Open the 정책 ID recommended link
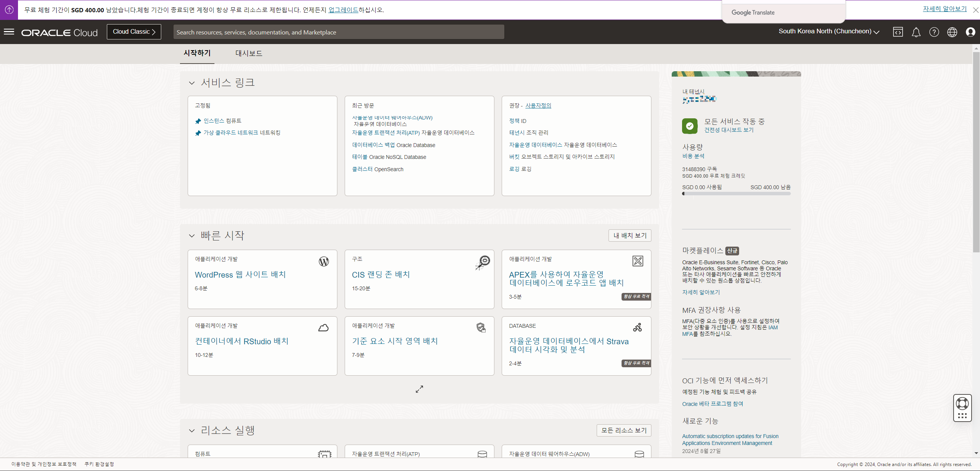The height and width of the screenshot is (471, 980). pyautogui.click(x=518, y=121)
